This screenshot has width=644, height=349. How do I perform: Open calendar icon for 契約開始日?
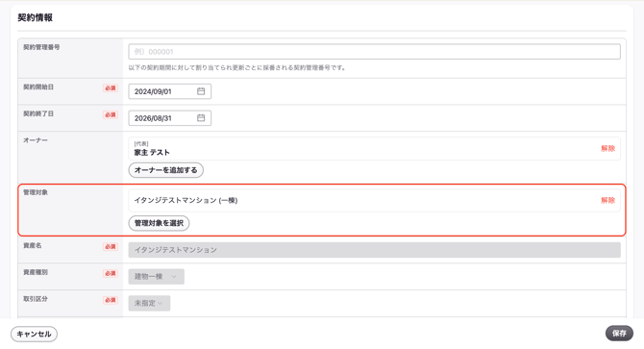tap(201, 91)
